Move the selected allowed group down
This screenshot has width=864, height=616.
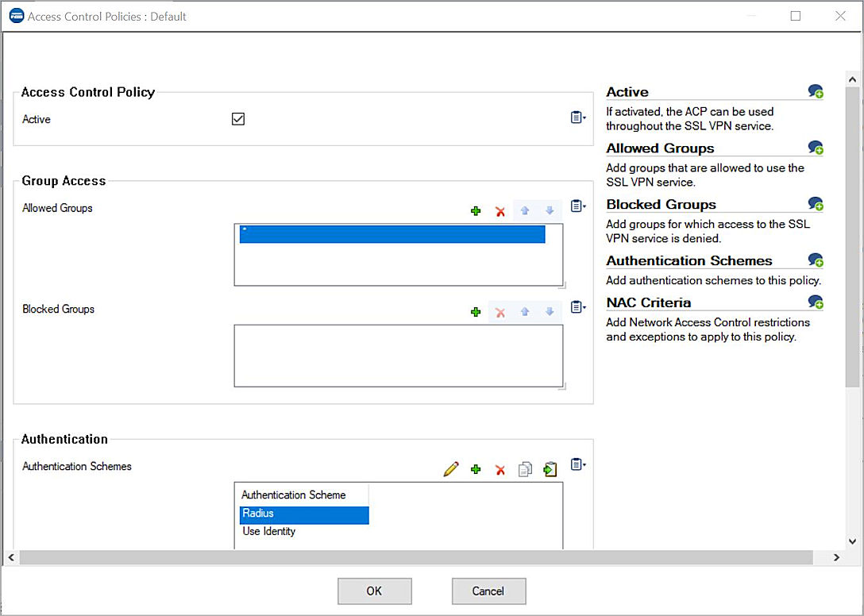550,210
